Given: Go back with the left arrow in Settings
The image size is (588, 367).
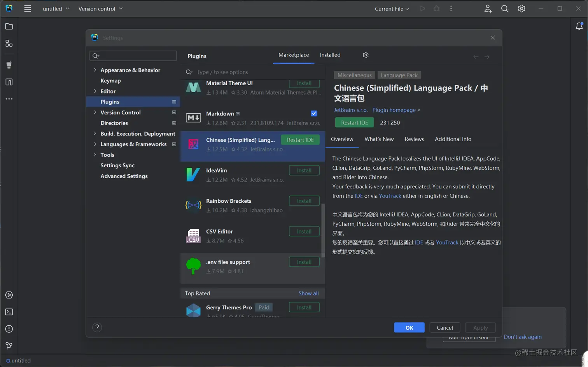Looking at the screenshot, I should tap(476, 57).
